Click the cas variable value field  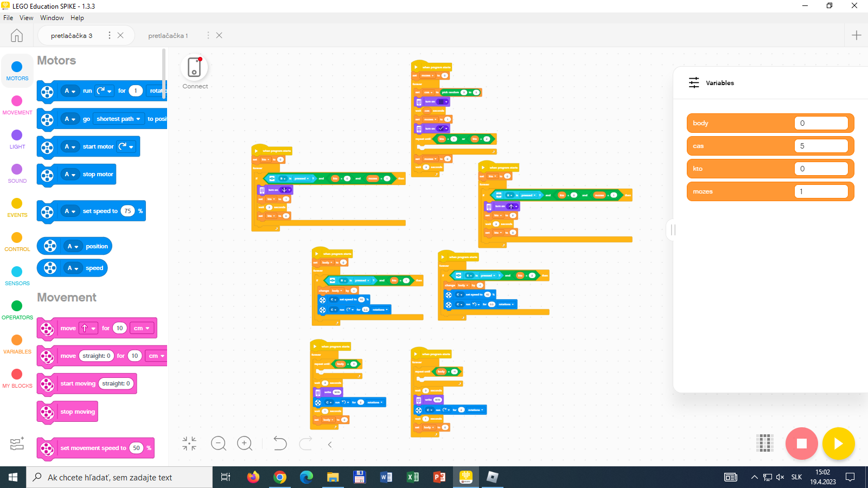(821, 146)
